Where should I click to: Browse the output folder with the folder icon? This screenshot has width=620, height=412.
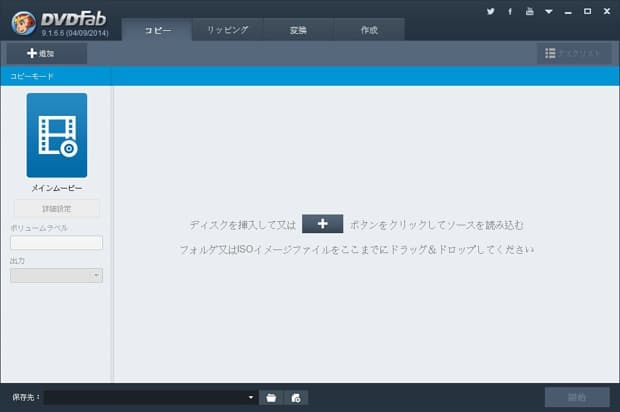[271, 397]
